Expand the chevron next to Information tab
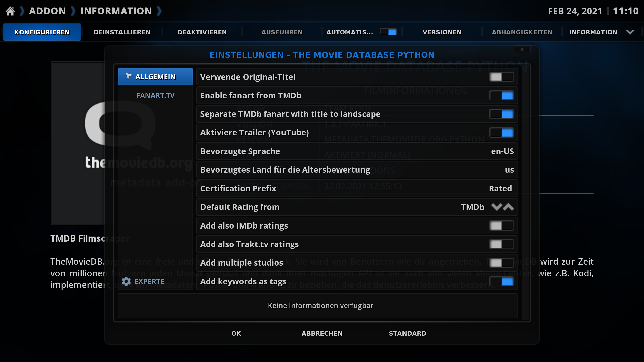 (x=630, y=32)
